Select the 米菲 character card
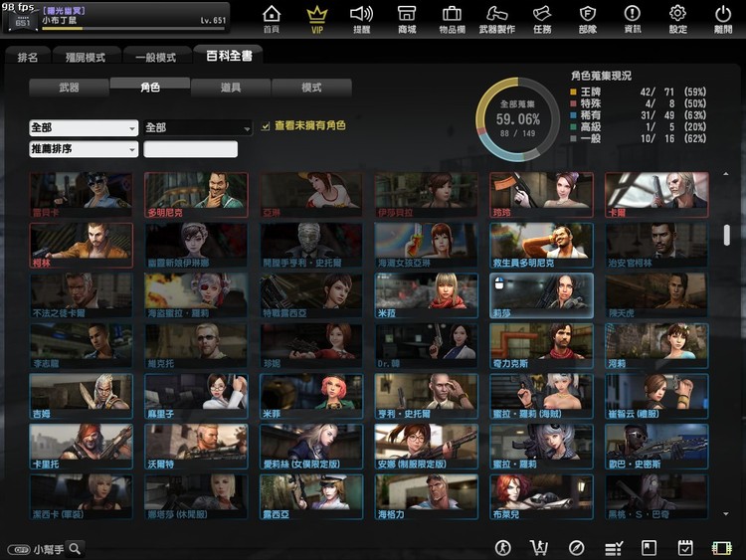This screenshot has width=746, height=560. 311,396
